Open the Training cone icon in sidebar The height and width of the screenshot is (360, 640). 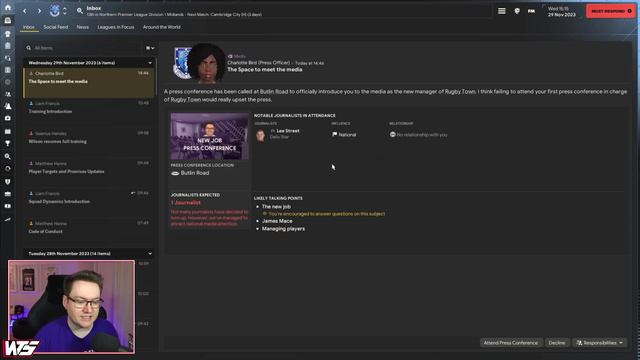point(8,106)
